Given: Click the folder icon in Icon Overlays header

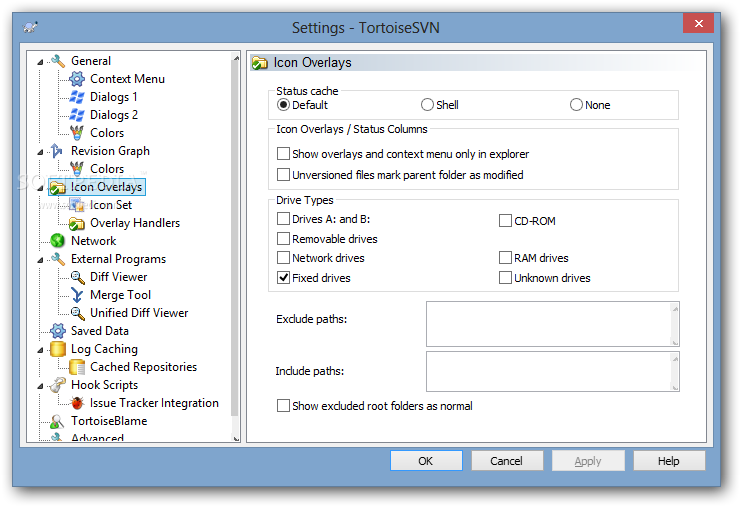Looking at the screenshot, I should (x=259, y=63).
